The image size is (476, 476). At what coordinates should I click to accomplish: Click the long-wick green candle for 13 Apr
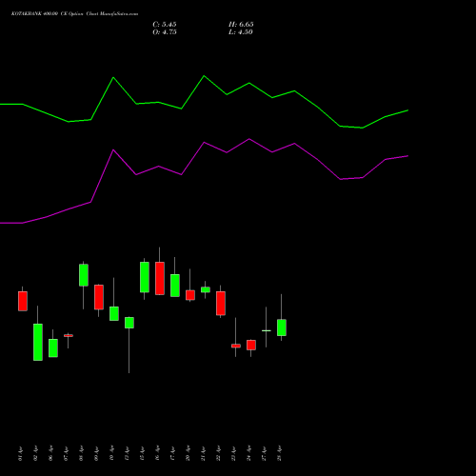129,323
